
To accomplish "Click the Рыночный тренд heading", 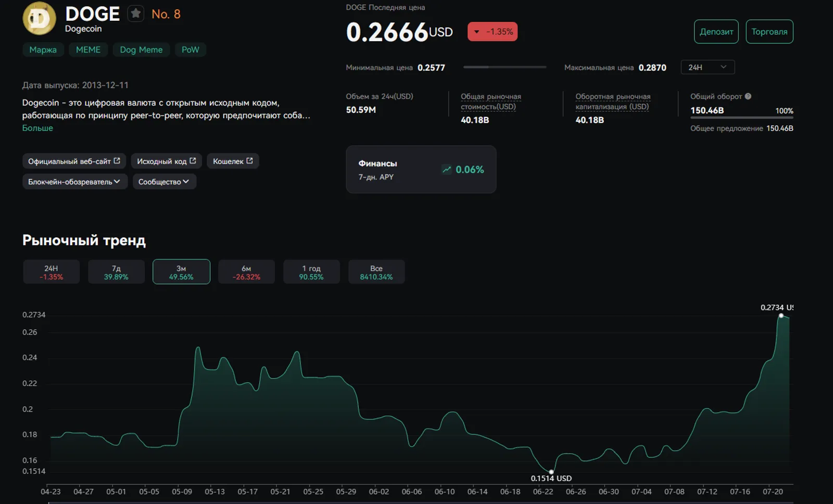I will point(84,240).
